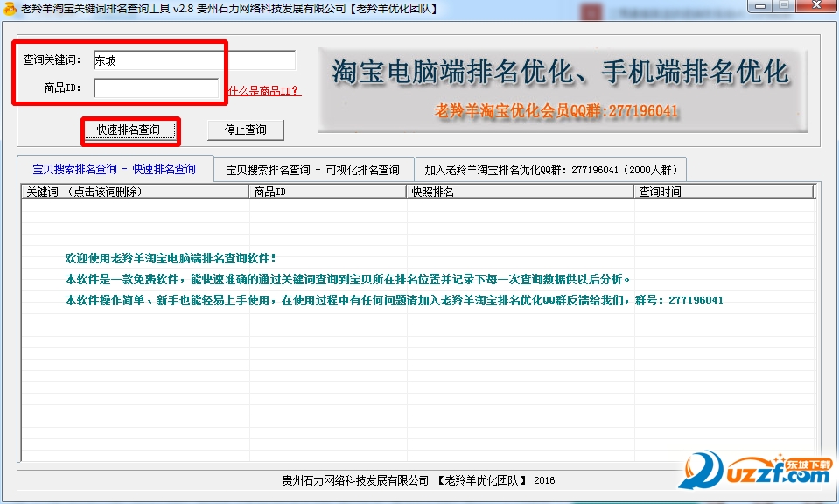Click the 本软件操作简单 text line
The width and height of the screenshot is (839, 504).
[x=394, y=300]
